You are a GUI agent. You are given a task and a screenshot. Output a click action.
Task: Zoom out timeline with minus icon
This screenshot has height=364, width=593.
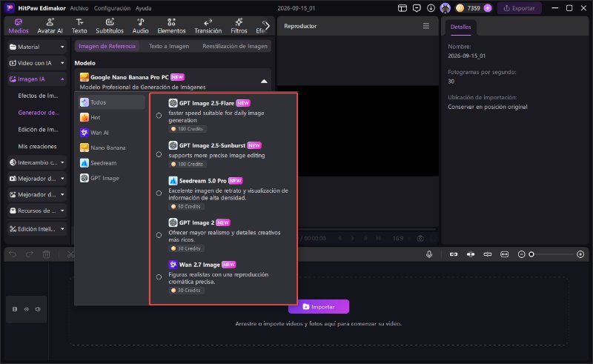521,254
